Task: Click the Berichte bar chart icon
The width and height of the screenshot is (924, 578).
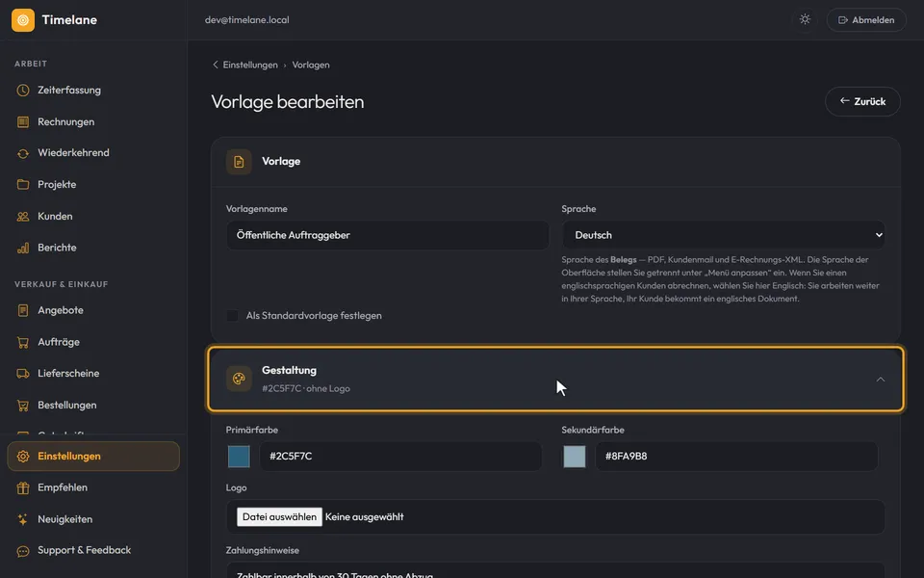Action: pos(23,248)
